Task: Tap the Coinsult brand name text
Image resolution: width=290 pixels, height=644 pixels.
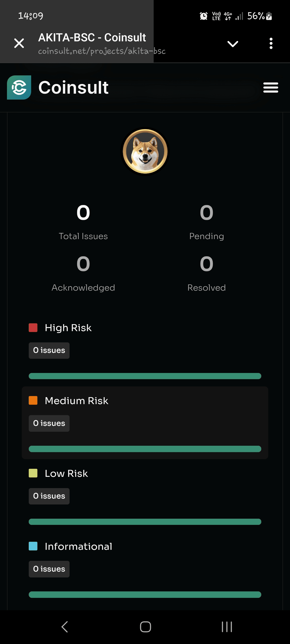Action: coord(73,88)
